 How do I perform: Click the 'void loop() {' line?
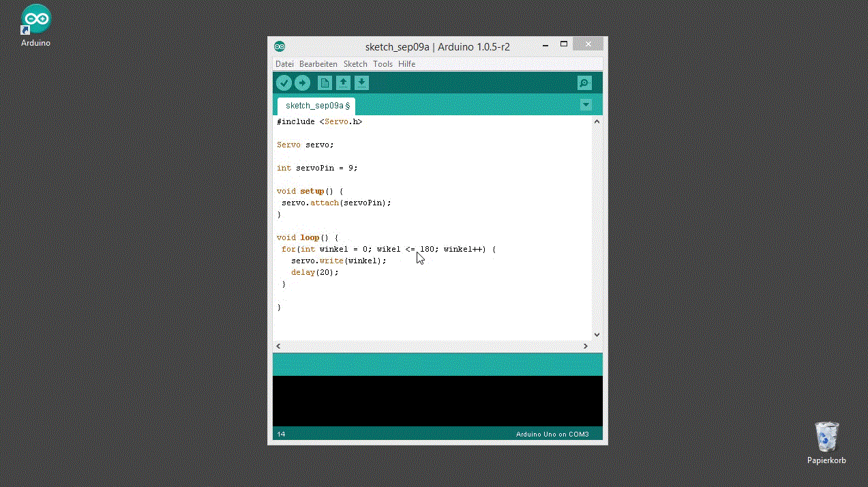(308, 237)
